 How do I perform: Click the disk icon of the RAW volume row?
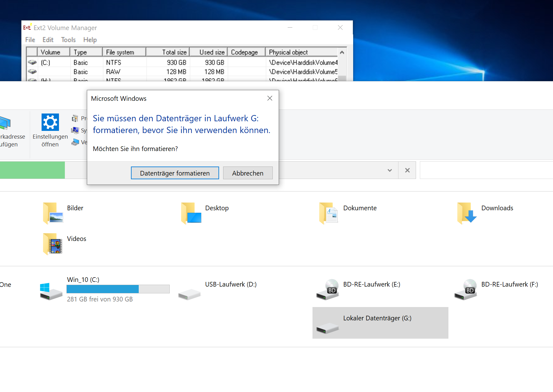pyautogui.click(x=32, y=72)
